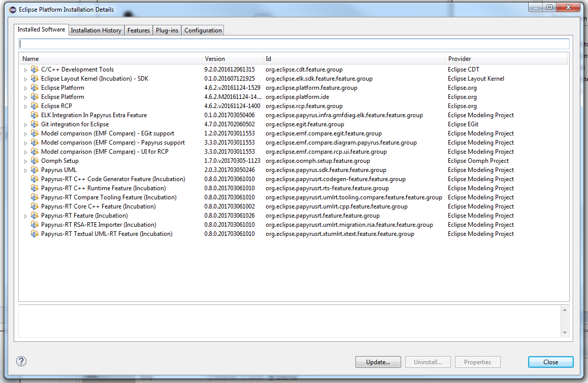Sort by the Provider column header
This screenshot has height=383, width=588.
click(x=506, y=59)
